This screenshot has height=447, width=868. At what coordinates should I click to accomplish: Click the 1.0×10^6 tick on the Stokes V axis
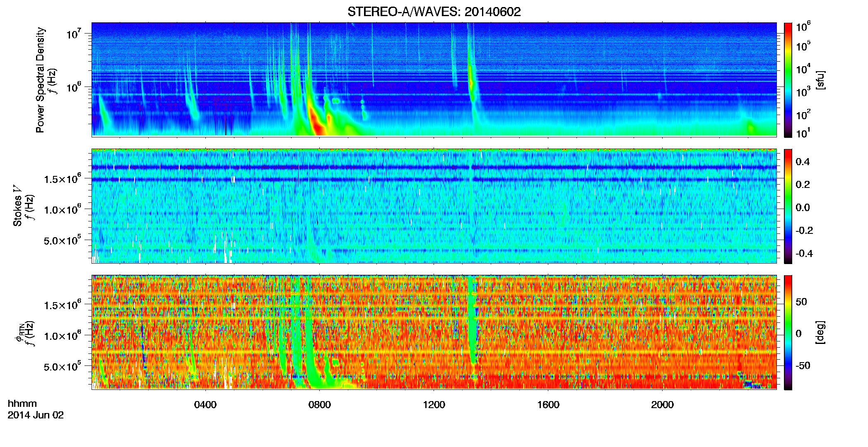coord(63,209)
